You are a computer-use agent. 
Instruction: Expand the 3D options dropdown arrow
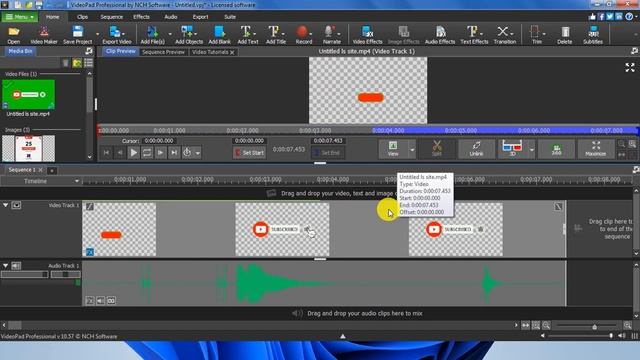click(x=531, y=150)
